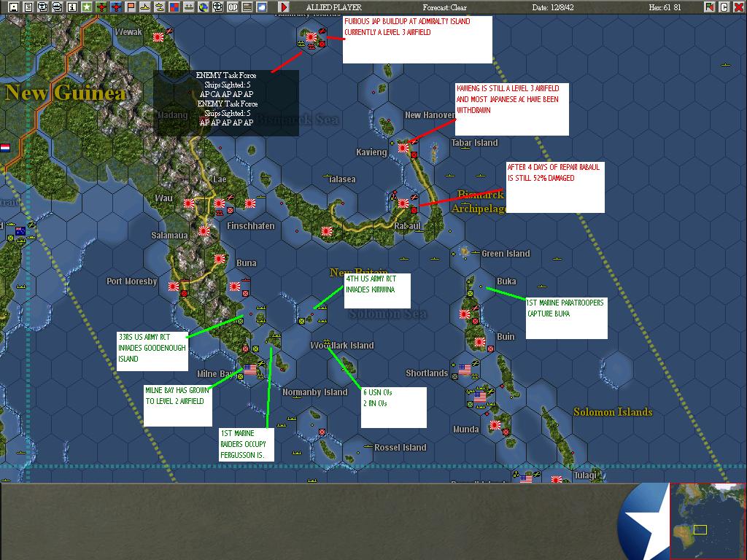
Task: Select the Japanese flag left of Tulagi
Action: 557,480
